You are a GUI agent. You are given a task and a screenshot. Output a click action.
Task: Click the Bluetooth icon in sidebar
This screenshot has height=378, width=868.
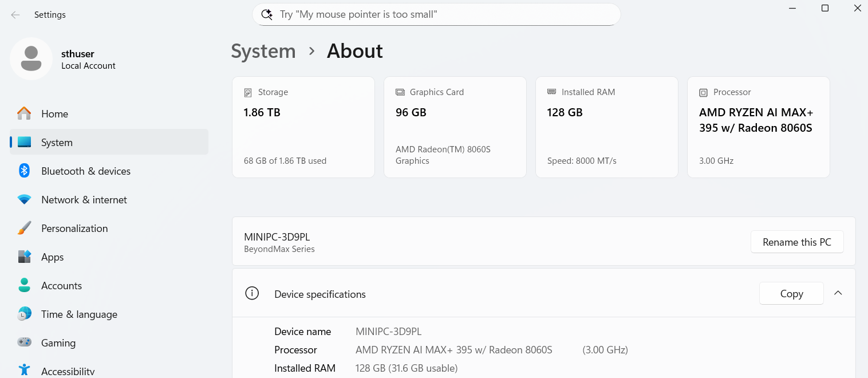click(24, 171)
